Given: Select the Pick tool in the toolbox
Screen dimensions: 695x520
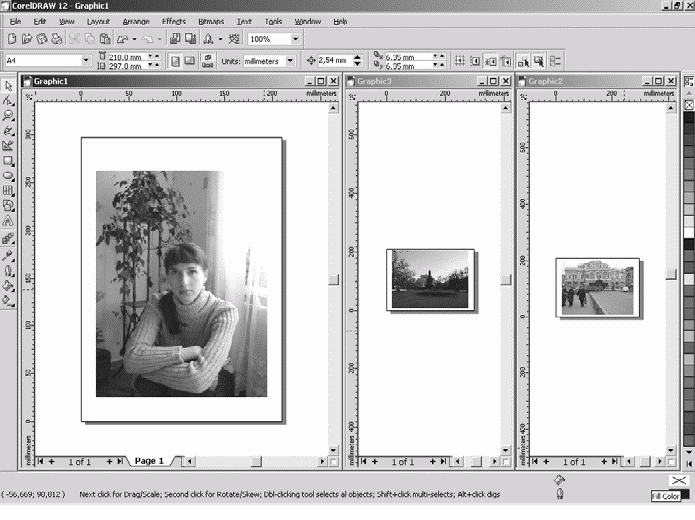Looking at the screenshot, I should pos(8,87).
